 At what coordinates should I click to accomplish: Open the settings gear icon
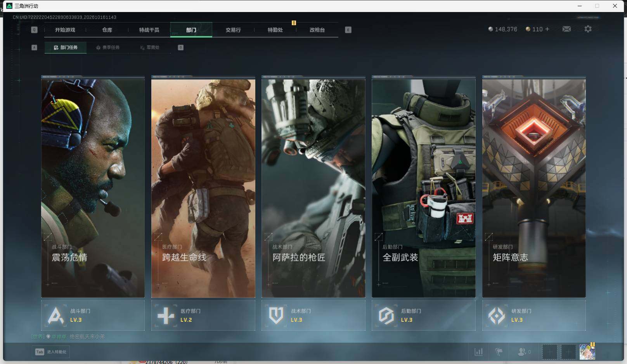coord(588,29)
